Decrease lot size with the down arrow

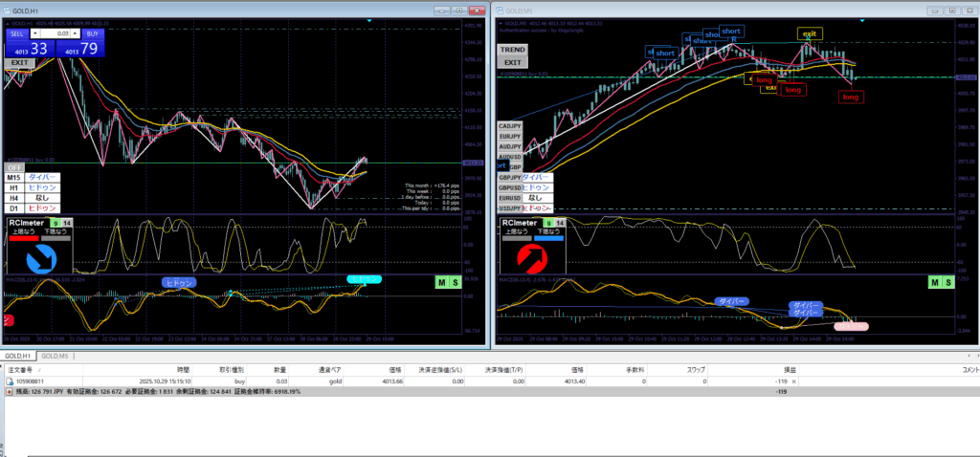[x=36, y=33]
